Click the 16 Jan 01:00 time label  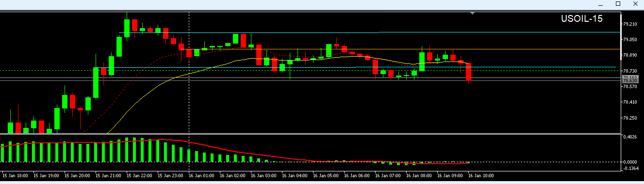[201, 176]
